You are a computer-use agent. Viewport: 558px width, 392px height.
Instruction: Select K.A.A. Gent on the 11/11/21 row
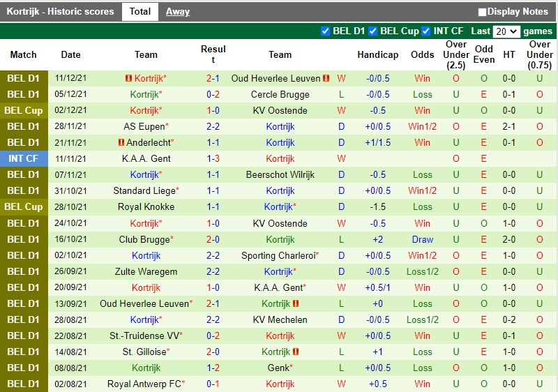pos(146,158)
